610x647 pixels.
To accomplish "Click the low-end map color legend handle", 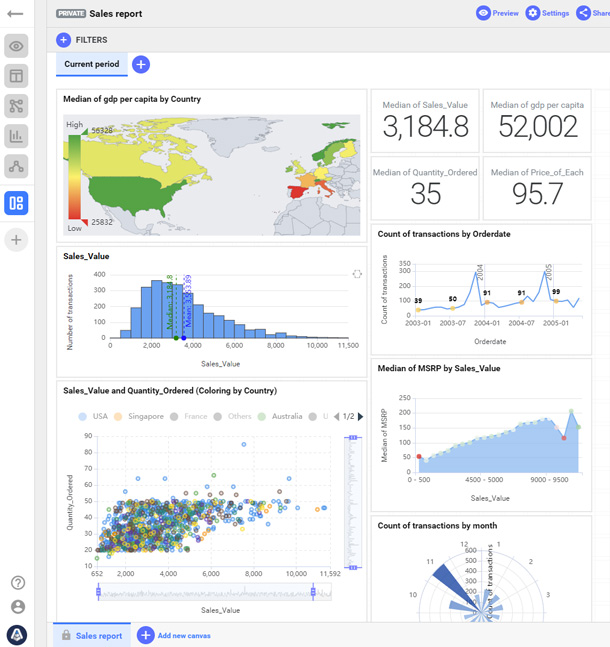I will coord(84,222).
